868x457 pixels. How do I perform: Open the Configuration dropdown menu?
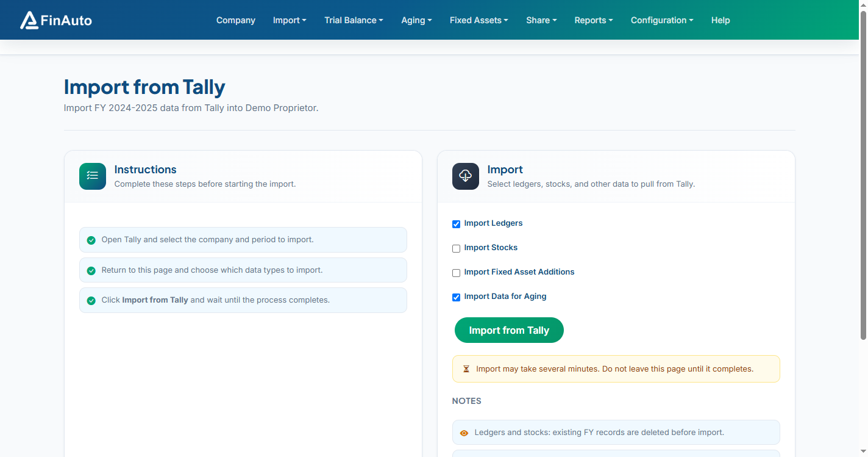(x=662, y=20)
